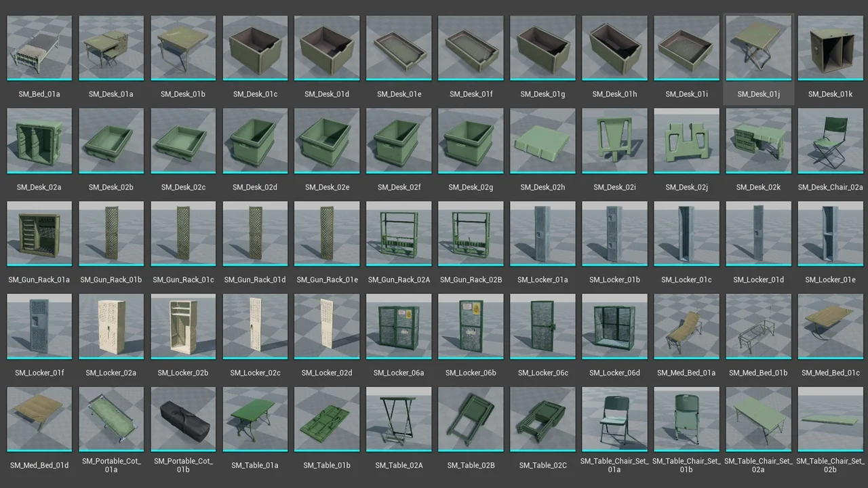Click the SM_Desk_01j folding table asset

click(x=758, y=49)
